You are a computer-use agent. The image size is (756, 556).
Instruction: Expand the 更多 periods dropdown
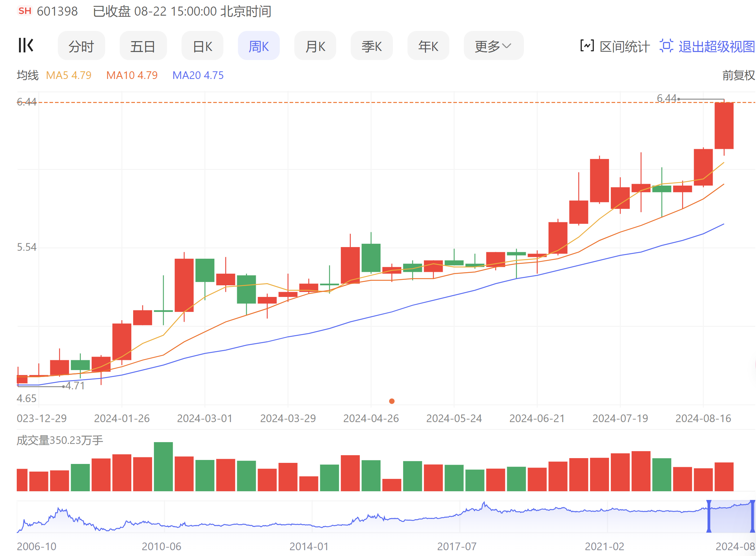tap(493, 46)
